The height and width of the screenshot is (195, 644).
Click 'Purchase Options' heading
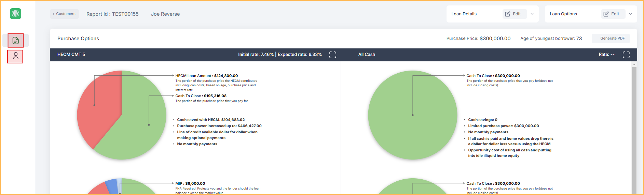coord(78,39)
